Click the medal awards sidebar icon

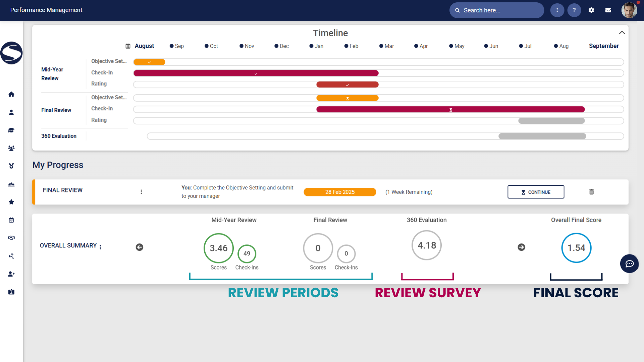[11, 166]
